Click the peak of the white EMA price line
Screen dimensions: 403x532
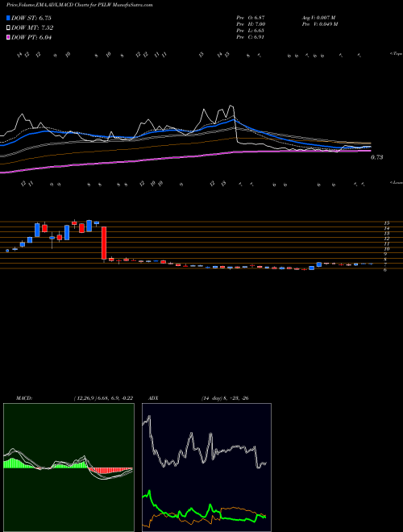pos(231,106)
